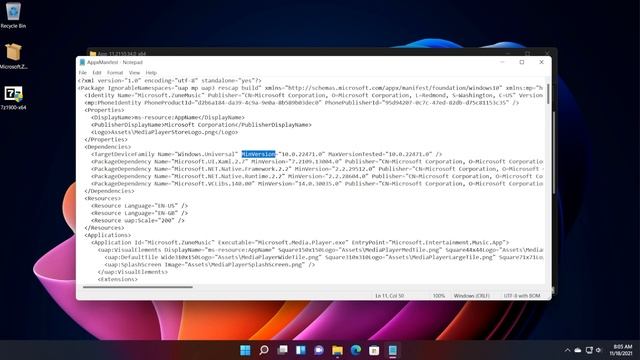Close the Notepad window
The image size is (640, 360).
[541, 62]
